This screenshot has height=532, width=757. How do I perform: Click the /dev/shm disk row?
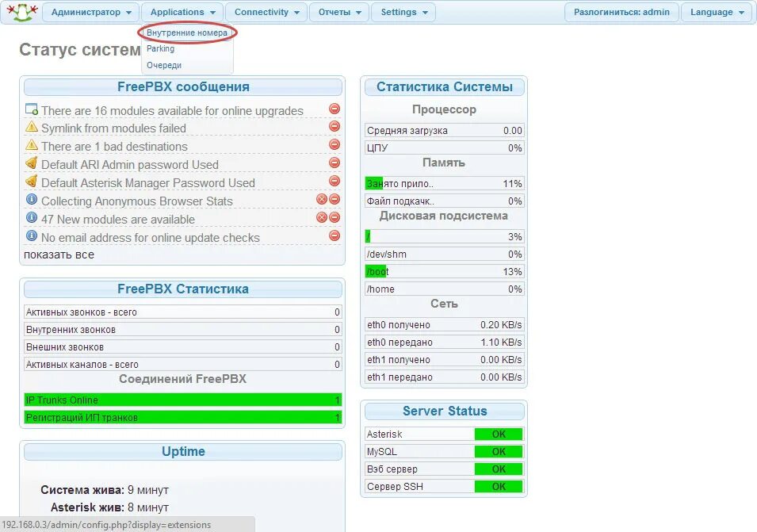444,254
